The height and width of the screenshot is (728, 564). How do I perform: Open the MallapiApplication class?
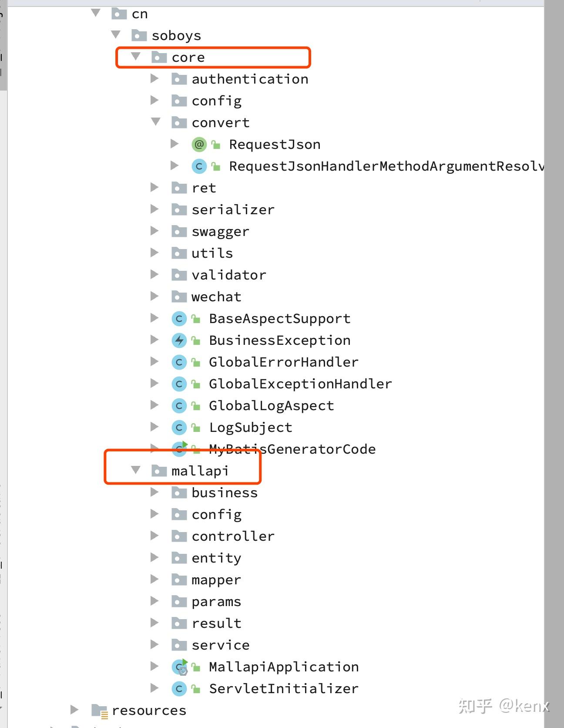click(x=283, y=667)
